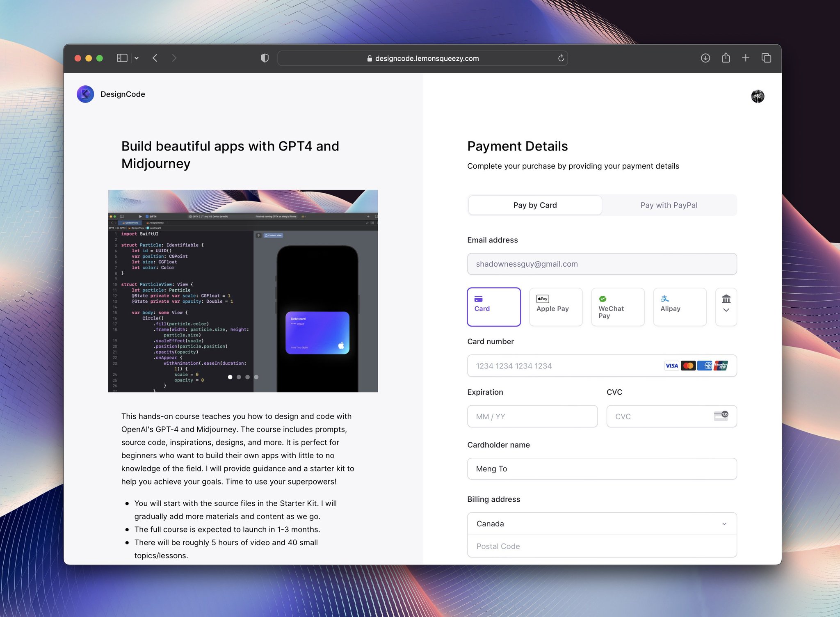The width and height of the screenshot is (840, 617).
Task: Click the CVC input field
Action: pyautogui.click(x=671, y=416)
